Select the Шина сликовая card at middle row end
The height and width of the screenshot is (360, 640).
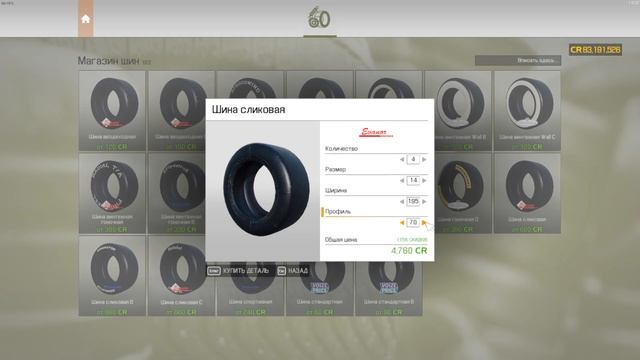click(x=527, y=193)
